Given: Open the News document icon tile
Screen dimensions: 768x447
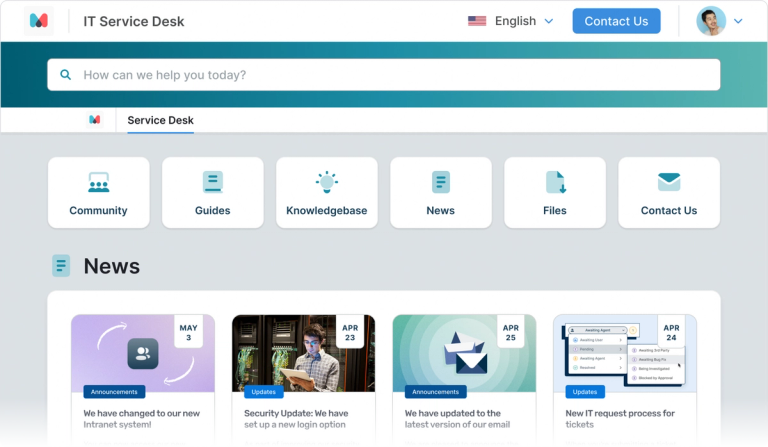Looking at the screenshot, I should (x=440, y=183).
